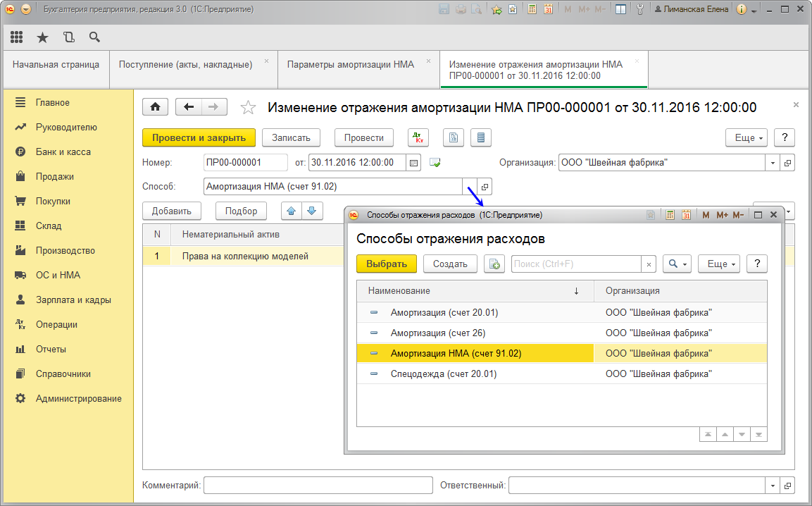Click the structure list icon near Провести
812x506 pixels.
point(480,137)
